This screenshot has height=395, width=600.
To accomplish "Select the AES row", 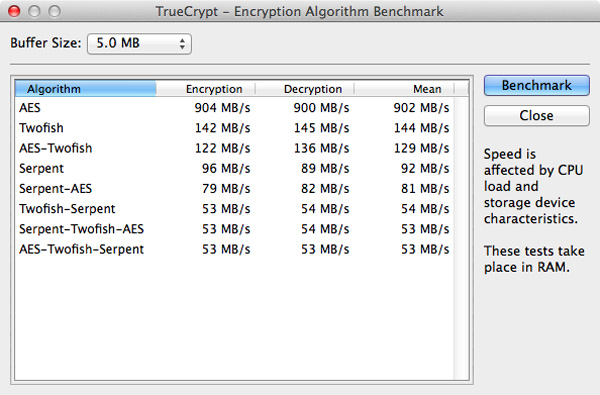I will coord(234,108).
